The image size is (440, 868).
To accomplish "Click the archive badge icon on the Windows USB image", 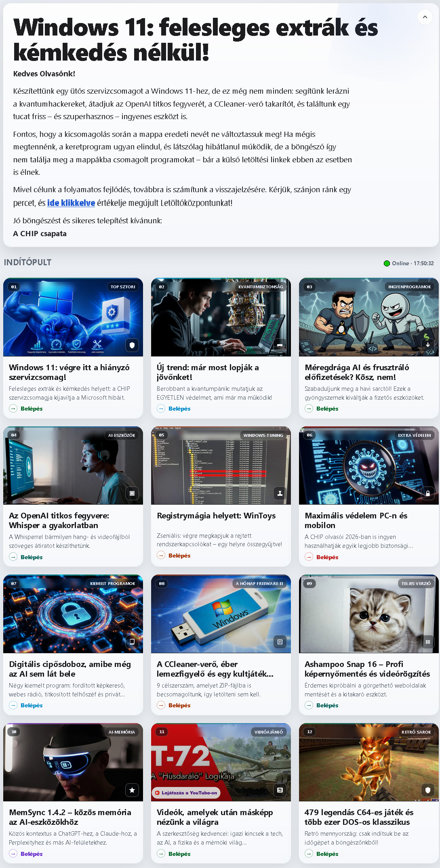I will pyautogui.click(x=280, y=642).
